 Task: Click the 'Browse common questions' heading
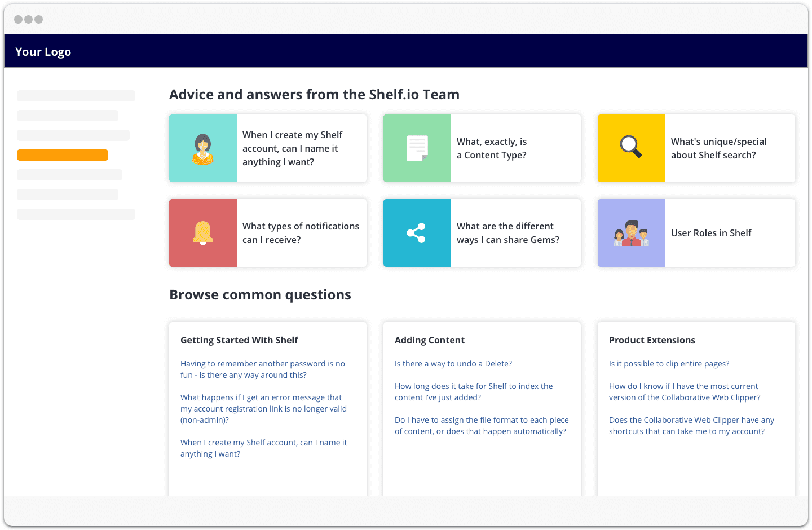(x=260, y=295)
